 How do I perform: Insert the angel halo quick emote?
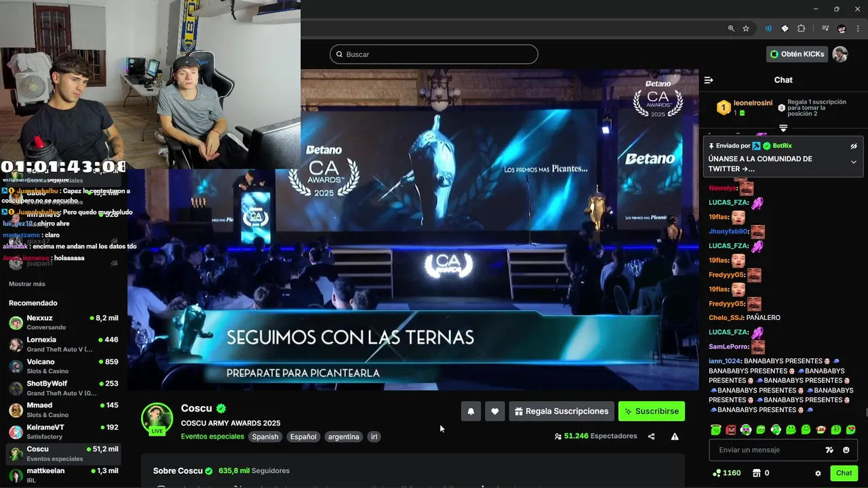(x=715, y=430)
